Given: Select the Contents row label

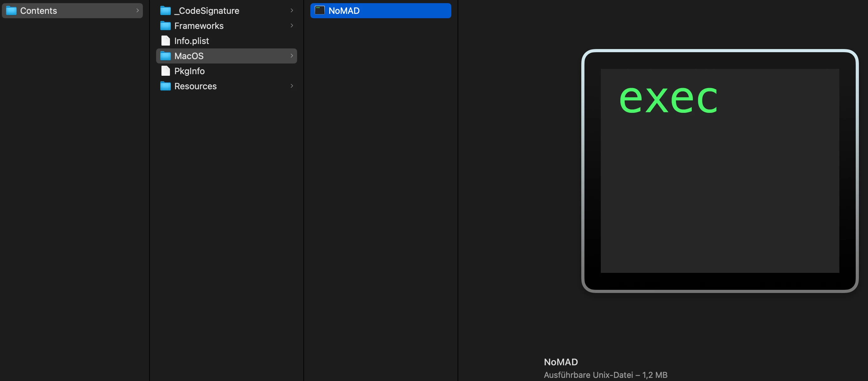Looking at the screenshot, I should tap(38, 11).
